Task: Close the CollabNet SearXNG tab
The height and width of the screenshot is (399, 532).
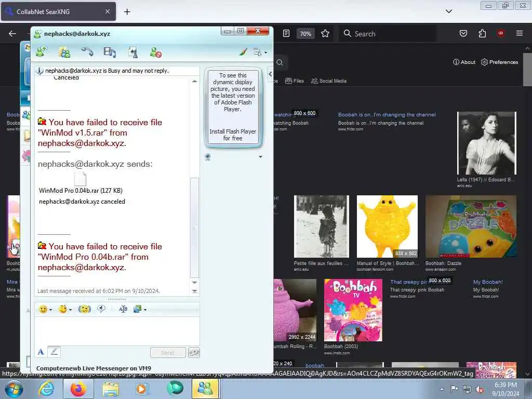Action: pyautogui.click(x=107, y=11)
